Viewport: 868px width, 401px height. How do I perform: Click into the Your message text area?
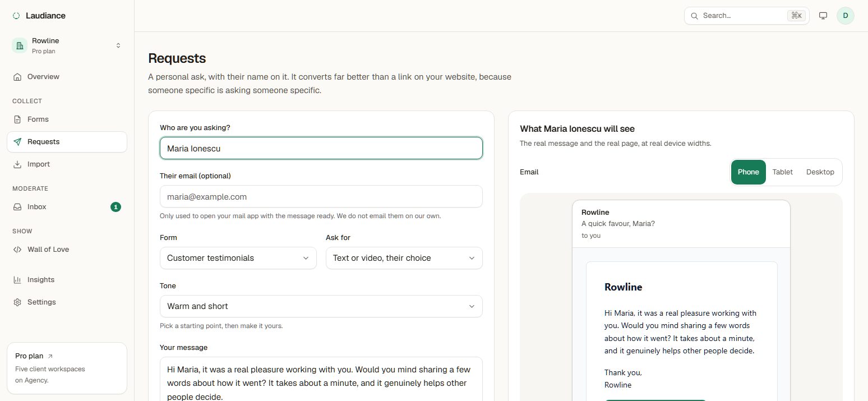pyautogui.click(x=321, y=379)
